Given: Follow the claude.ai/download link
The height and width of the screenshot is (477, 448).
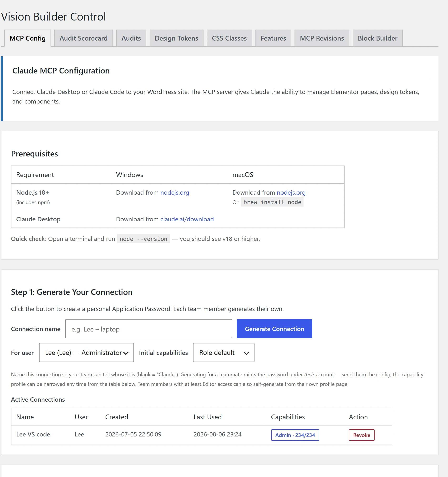Looking at the screenshot, I should [187, 219].
